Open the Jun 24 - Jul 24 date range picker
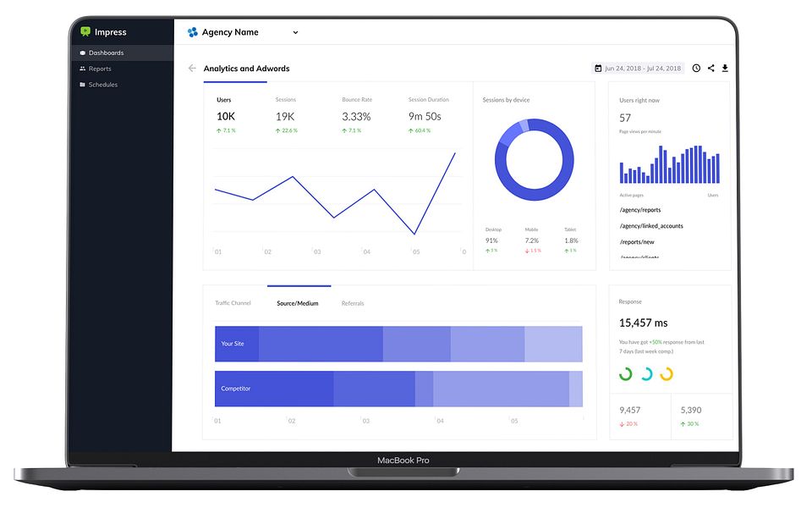 638,68
